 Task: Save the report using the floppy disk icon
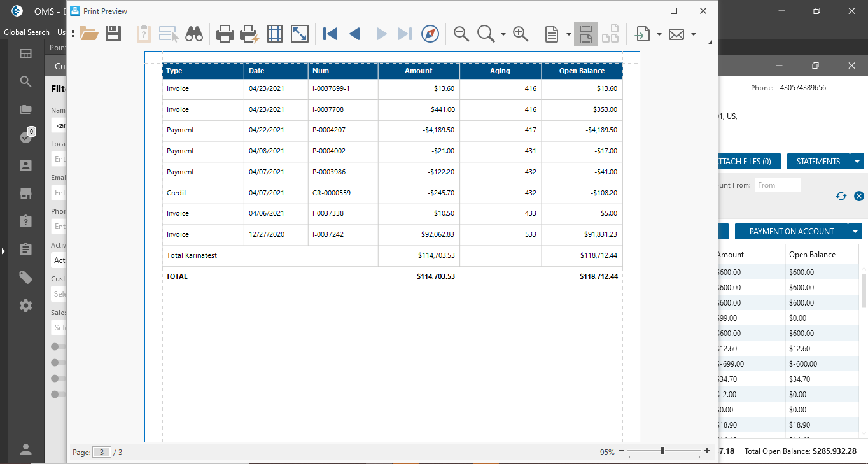(113, 34)
